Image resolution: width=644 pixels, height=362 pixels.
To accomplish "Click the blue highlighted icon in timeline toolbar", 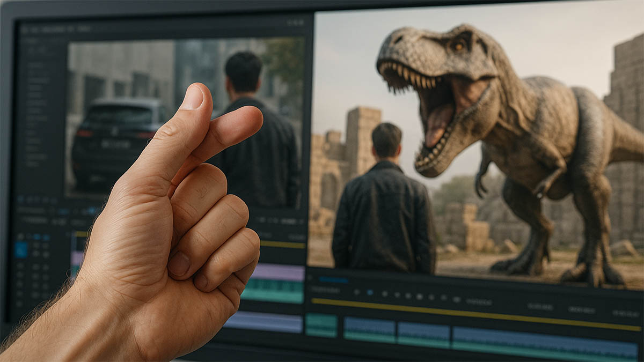I will pos(369,293).
